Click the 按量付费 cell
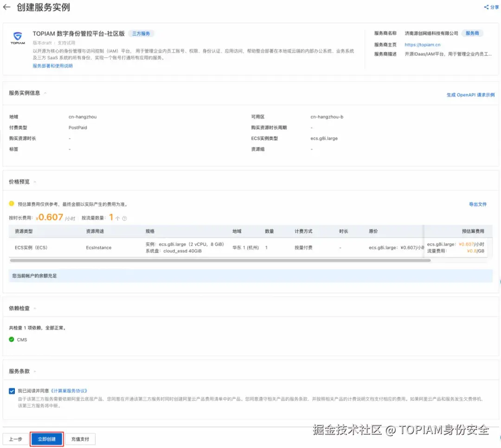Image resolution: width=501 pixels, height=448 pixels. [303, 247]
